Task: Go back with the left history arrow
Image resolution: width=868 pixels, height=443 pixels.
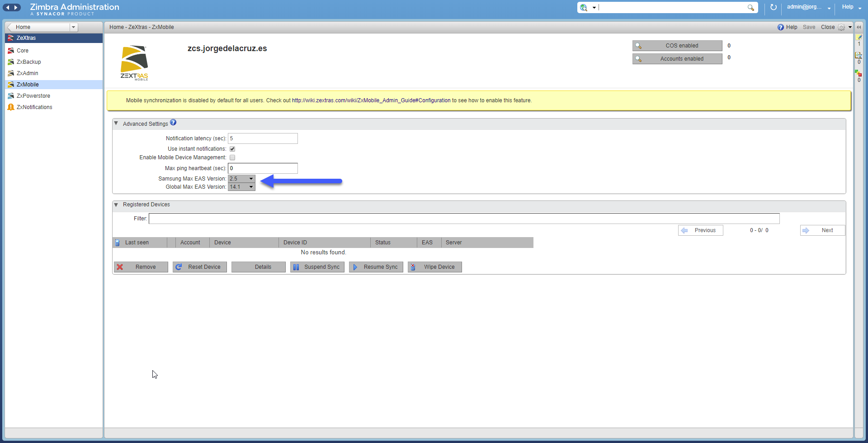Action: (x=7, y=7)
